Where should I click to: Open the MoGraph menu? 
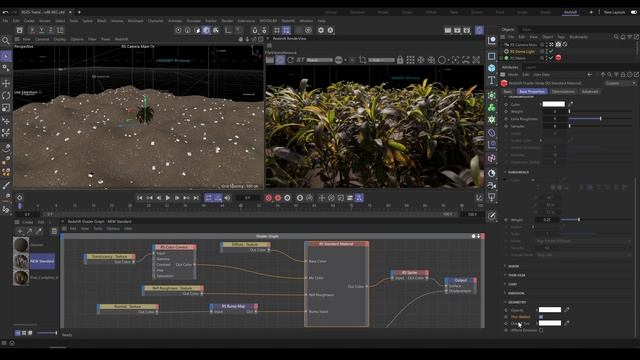(135, 21)
